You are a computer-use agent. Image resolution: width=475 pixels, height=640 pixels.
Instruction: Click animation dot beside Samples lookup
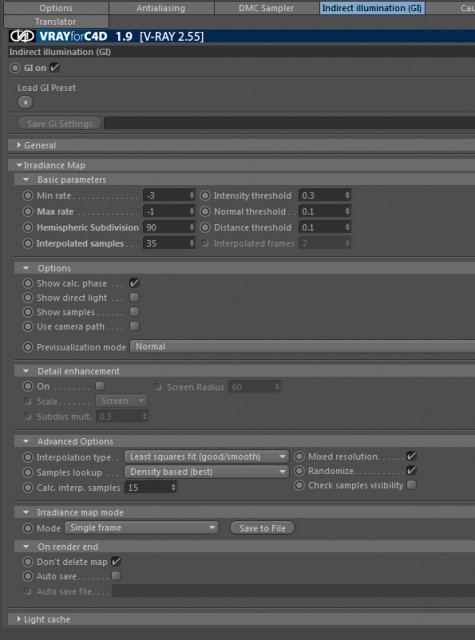(27, 472)
